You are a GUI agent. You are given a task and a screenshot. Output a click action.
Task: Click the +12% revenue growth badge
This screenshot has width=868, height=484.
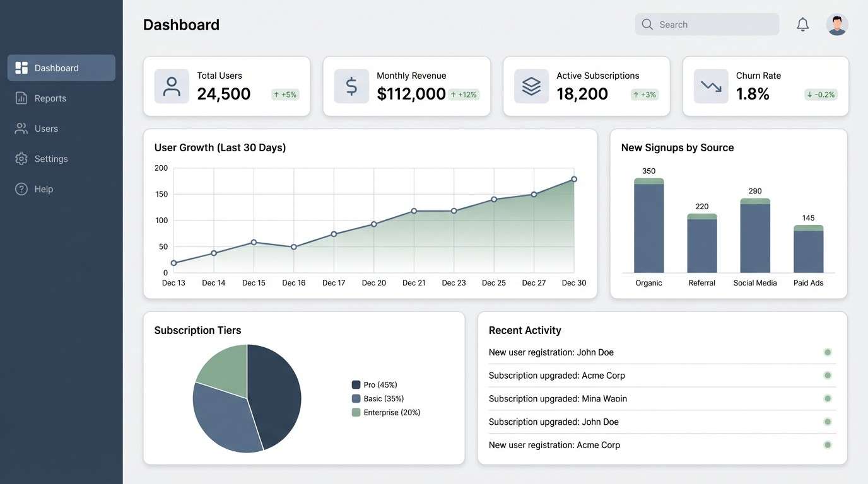coord(464,93)
